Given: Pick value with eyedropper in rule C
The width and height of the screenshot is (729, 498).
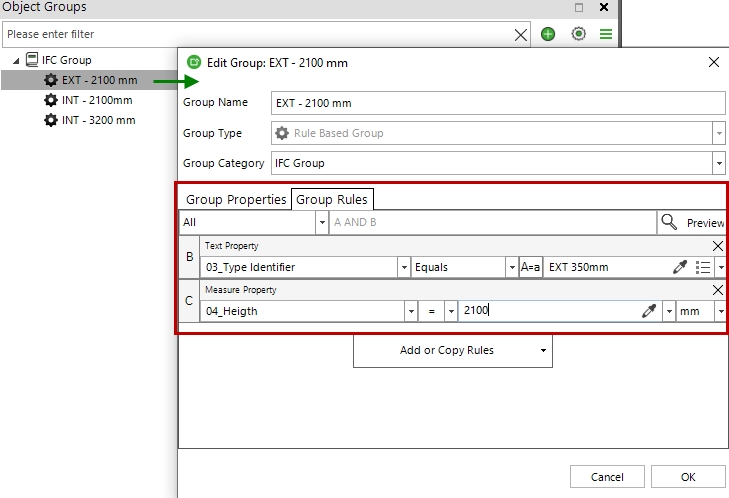Looking at the screenshot, I should (x=648, y=311).
